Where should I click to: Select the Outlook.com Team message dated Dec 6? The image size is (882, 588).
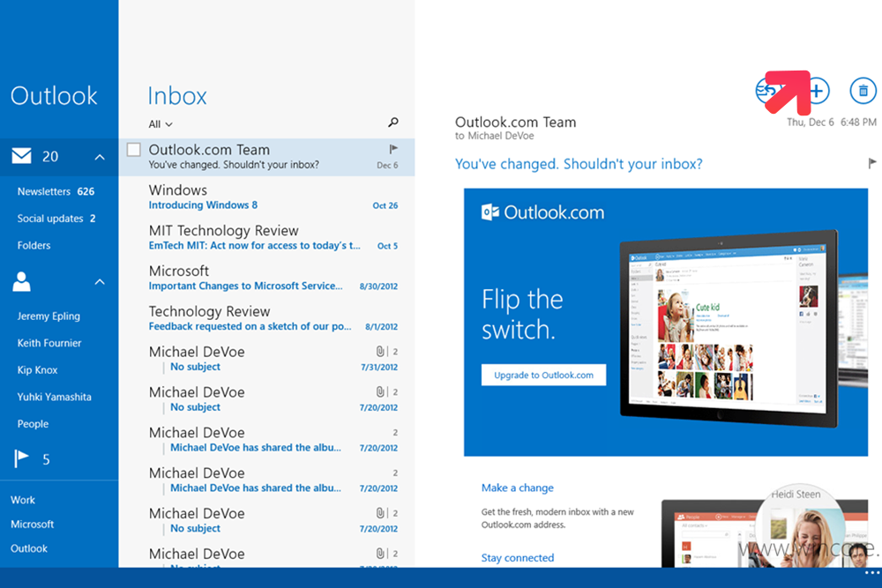tap(266, 157)
